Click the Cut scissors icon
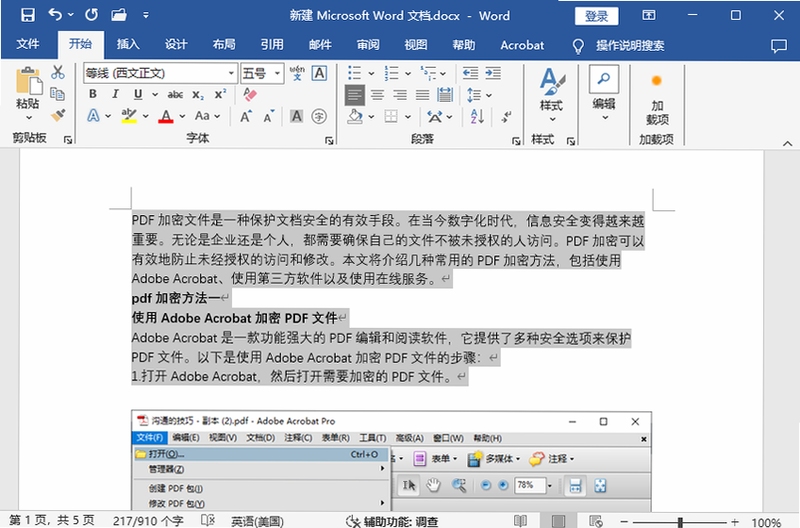The height and width of the screenshot is (528, 800). [58, 72]
